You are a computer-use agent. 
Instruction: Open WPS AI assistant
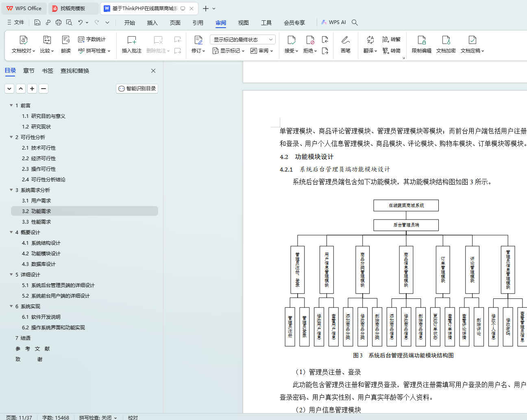[x=333, y=22]
